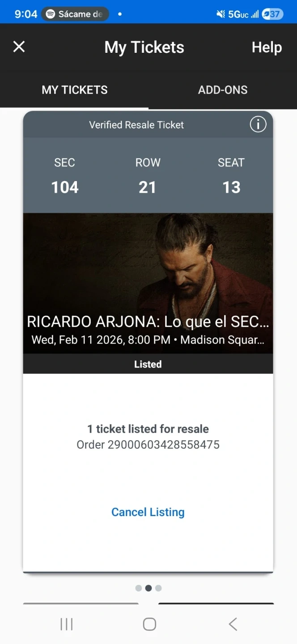
Task: Tap the ticket info icon
Action: [x=258, y=125]
